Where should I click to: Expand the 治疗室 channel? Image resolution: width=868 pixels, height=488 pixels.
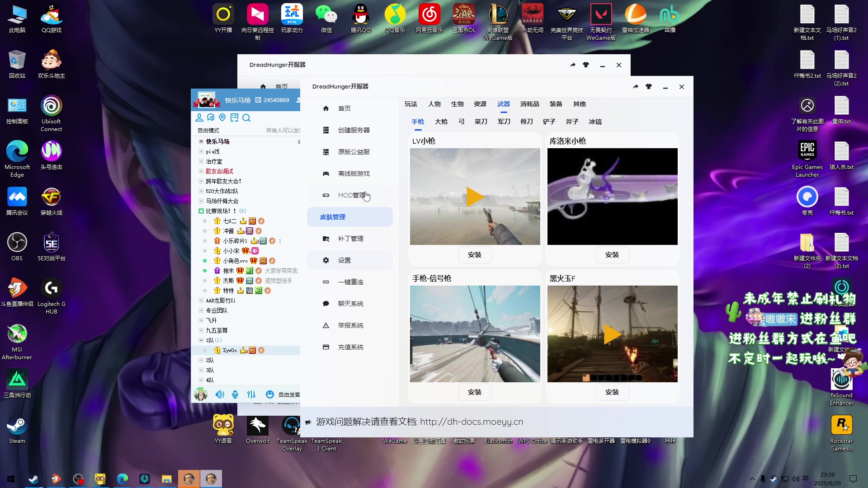(x=201, y=161)
